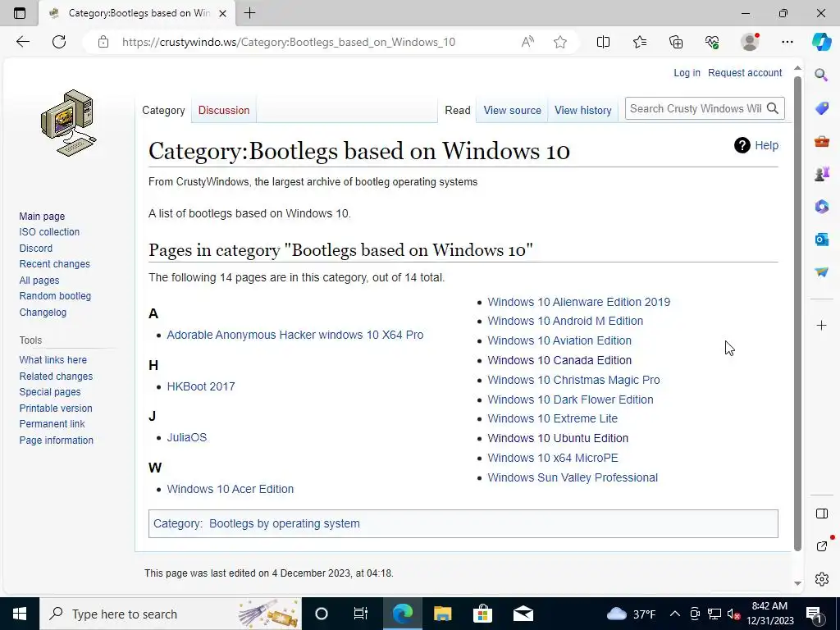Open the sidebar Search magnifier icon
Viewport: 840px width, 630px height.
pyautogui.click(x=821, y=75)
